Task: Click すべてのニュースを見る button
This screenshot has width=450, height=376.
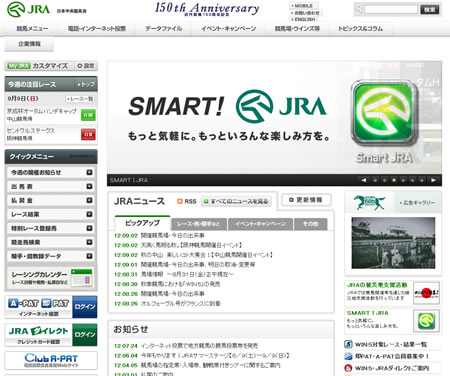Action: (x=236, y=201)
